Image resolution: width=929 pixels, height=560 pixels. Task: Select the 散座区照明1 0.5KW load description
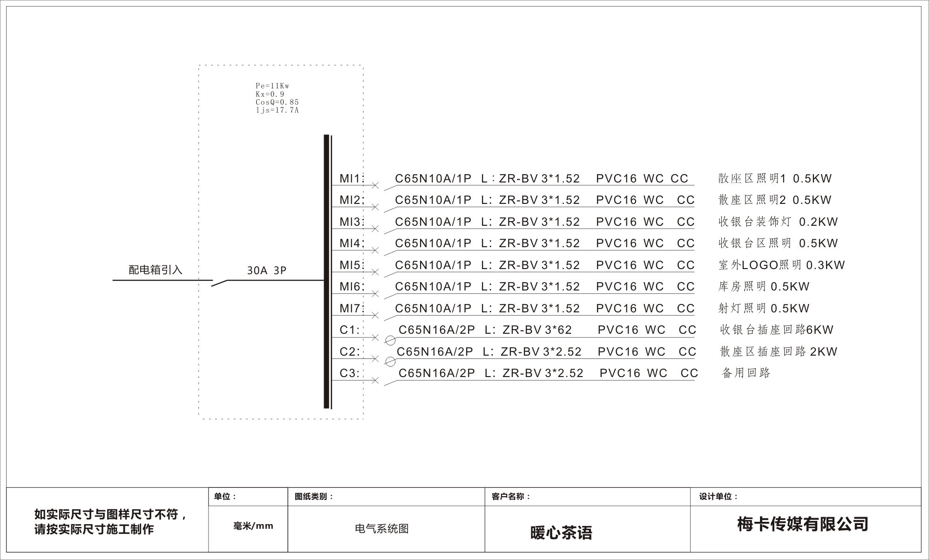click(x=775, y=178)
